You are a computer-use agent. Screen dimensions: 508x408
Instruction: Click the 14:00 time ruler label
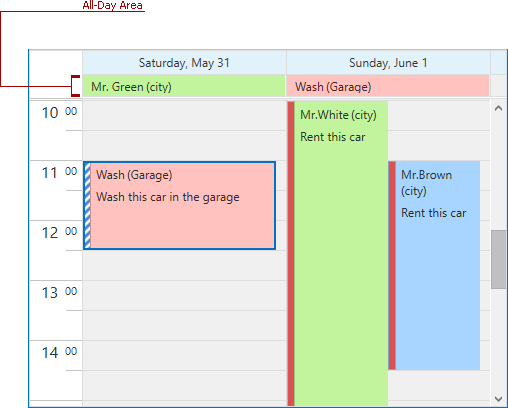click(x=59, y=353)
